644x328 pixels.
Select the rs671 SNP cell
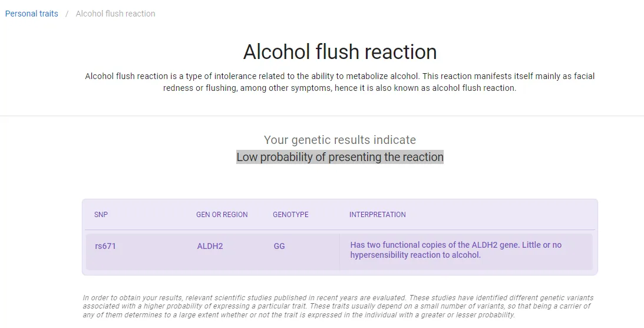(x=105, y=246)
